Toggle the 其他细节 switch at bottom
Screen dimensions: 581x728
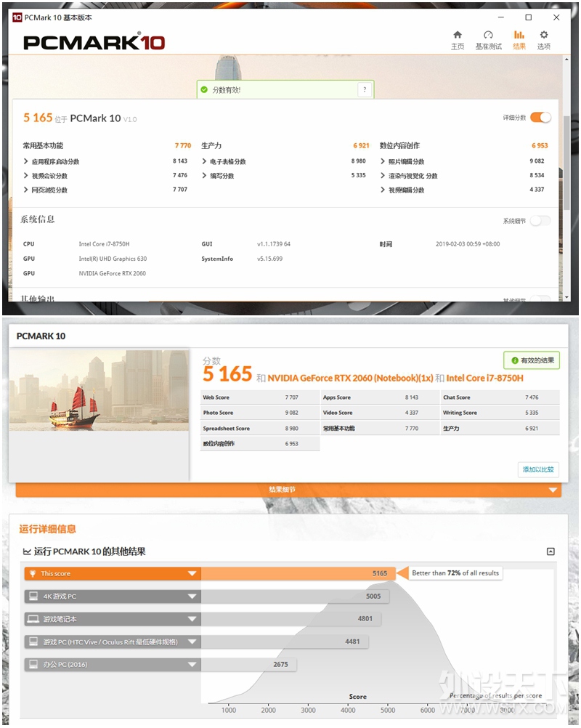(x=540, y=299)
